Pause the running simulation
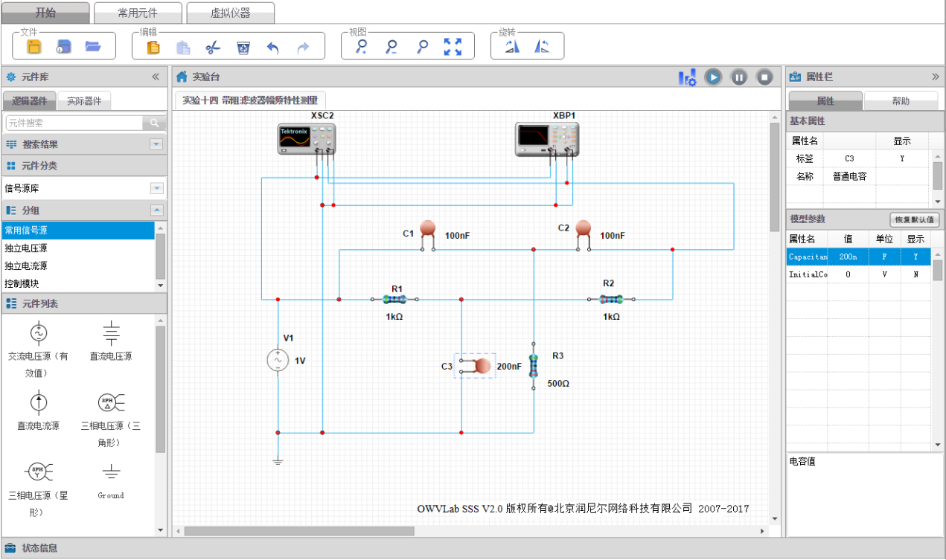 tap(738, 77)
